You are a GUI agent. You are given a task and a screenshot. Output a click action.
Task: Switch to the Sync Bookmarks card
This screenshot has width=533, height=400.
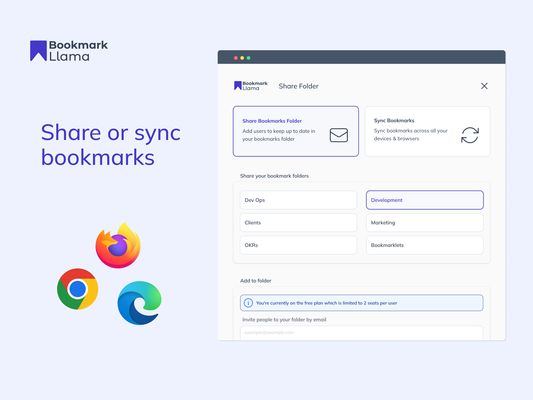point(427,131)
